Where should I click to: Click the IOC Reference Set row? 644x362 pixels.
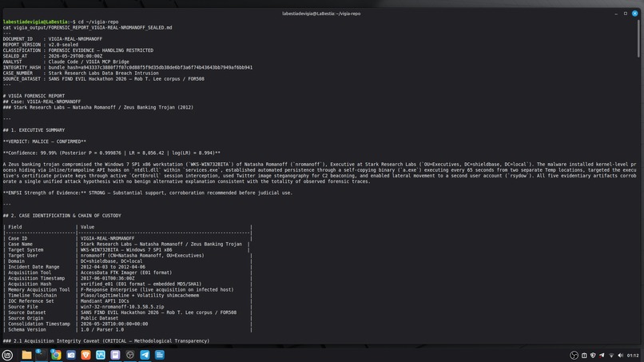coord(127,301)
